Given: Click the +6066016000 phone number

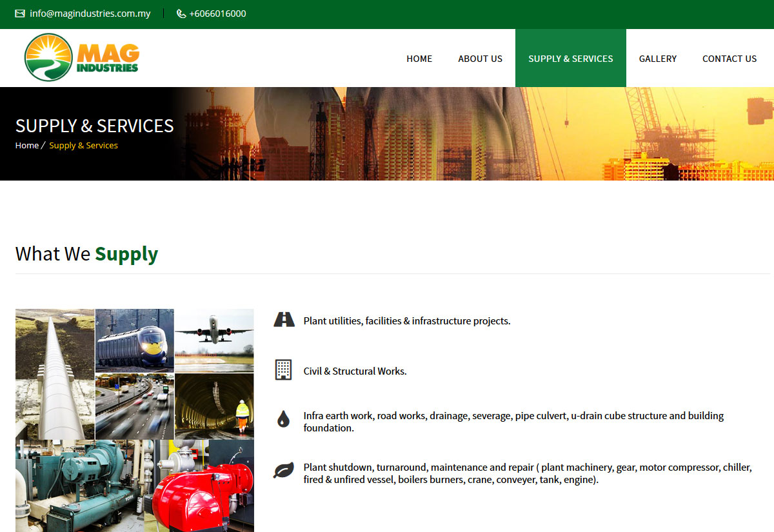Looking at the screenshot, I should click(217, 14).
